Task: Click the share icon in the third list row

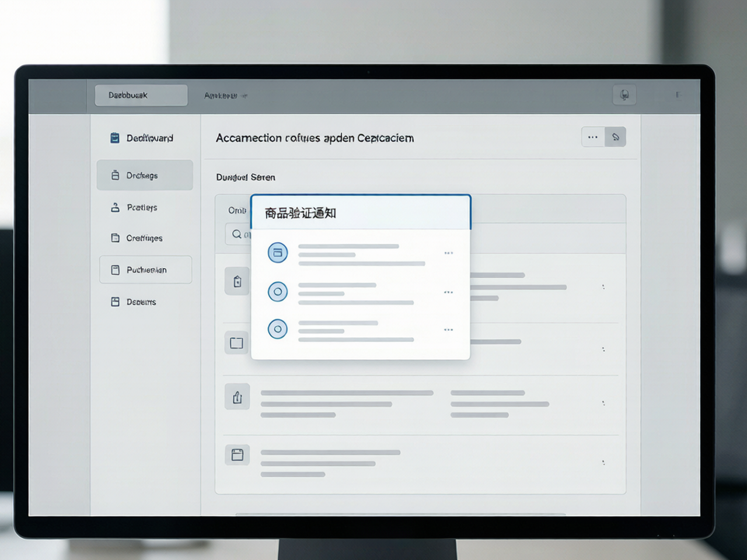Action: pos(237,397)
